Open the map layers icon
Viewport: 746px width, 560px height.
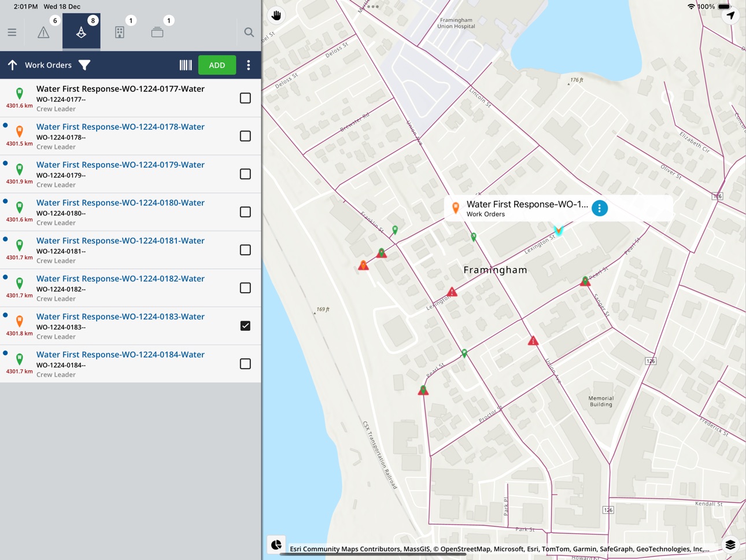pos(730,545)
